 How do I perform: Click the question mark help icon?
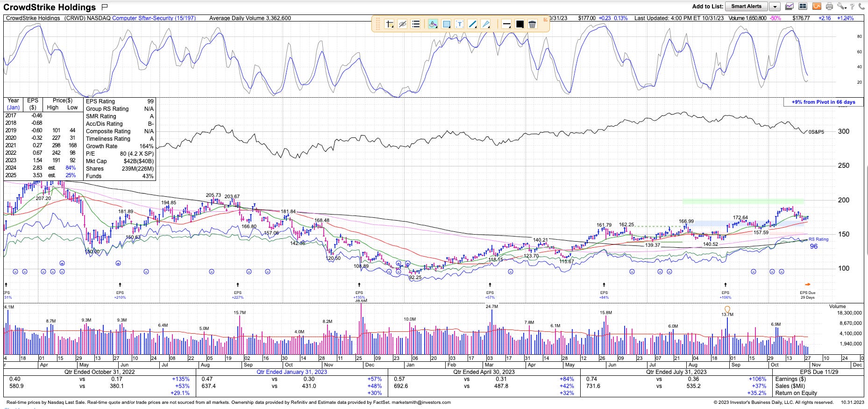pyautogui.click(x=853, y=7)
